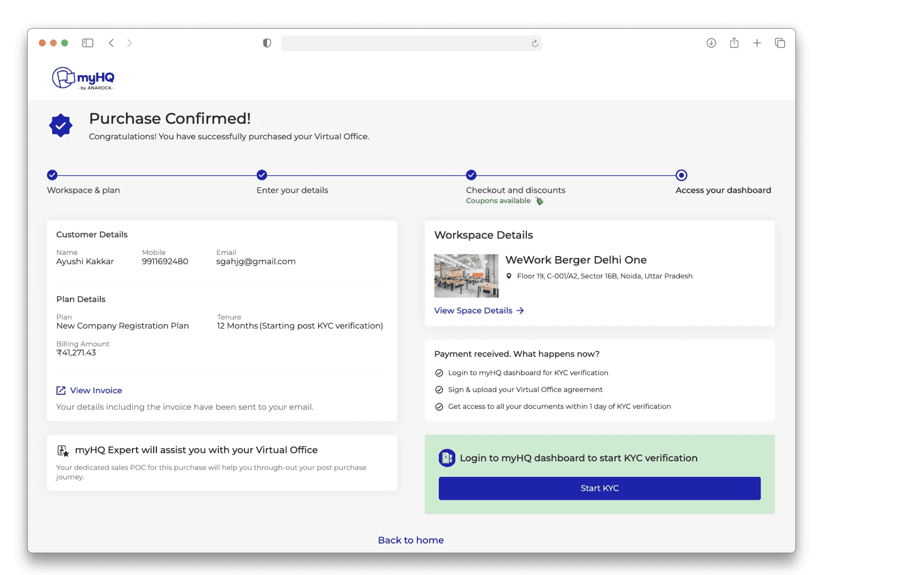Click the browser address bar
The image size is (924, 575).
(411, 43)
